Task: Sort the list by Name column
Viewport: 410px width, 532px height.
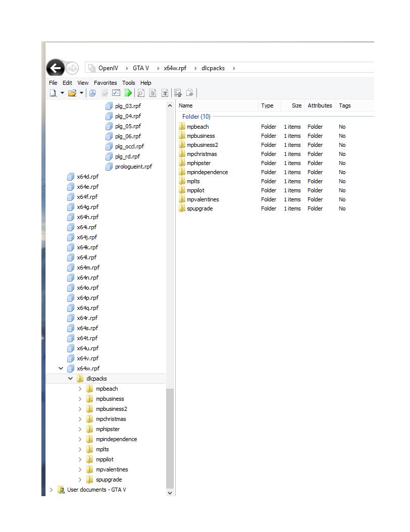Action: [x=217, y=105]
